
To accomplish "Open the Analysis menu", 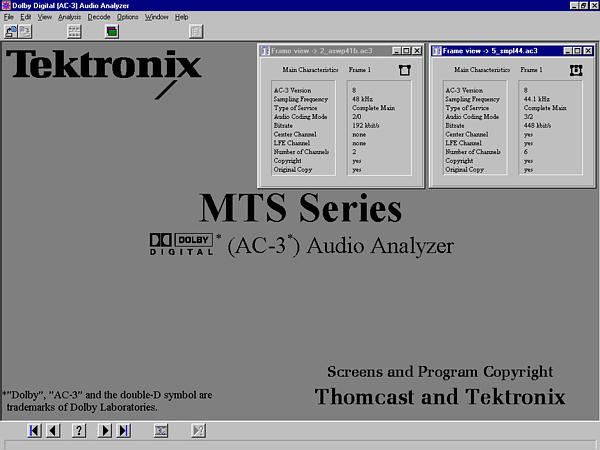I will point(70,17).
